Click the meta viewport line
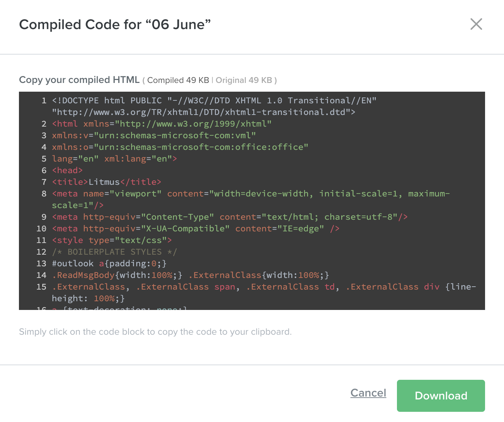 pos(251,199)
